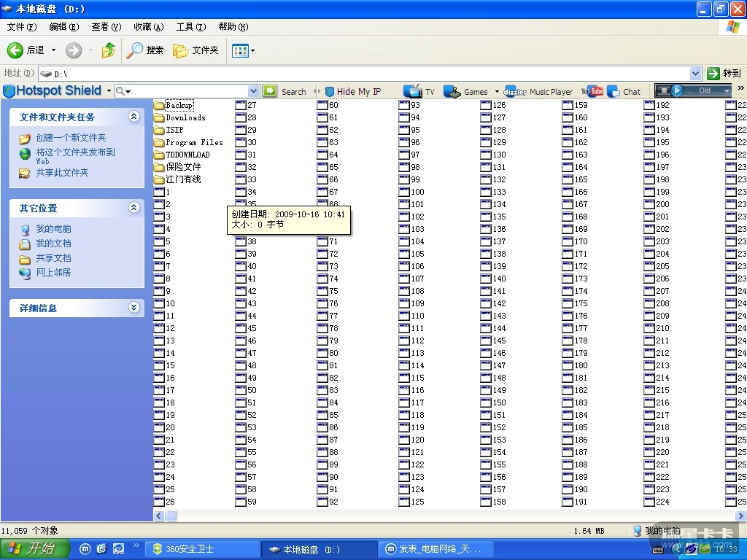Click the YouTube toolbar icon

coord(592,91)
